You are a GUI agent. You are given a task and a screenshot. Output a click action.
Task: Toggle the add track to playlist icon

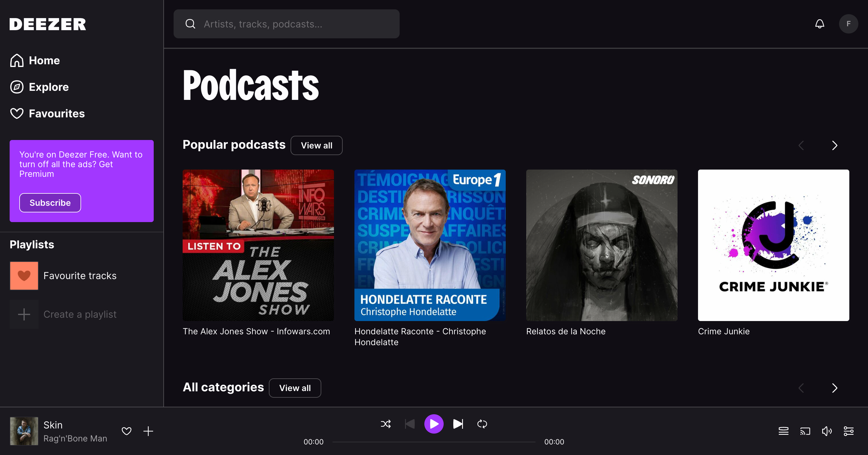(x=148, y=431)
